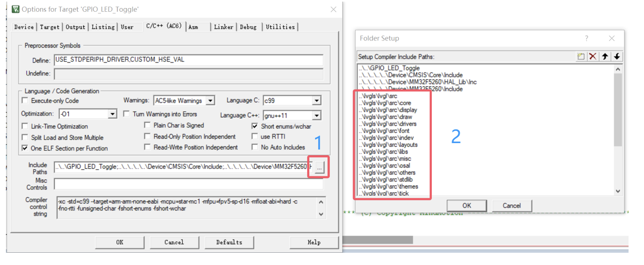The width and height of the screenshot is (644, 265).
Task: Toggle Read-Only Position Independent
Action: click(148, 136)
